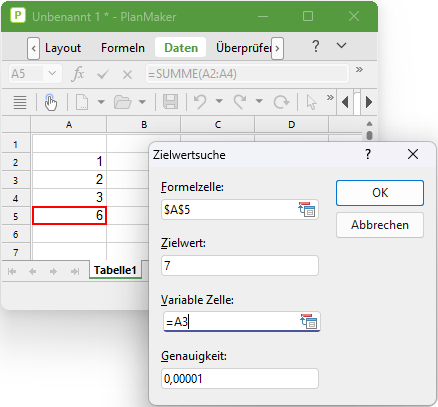Click the Undo arrow icon

(200, 102)
